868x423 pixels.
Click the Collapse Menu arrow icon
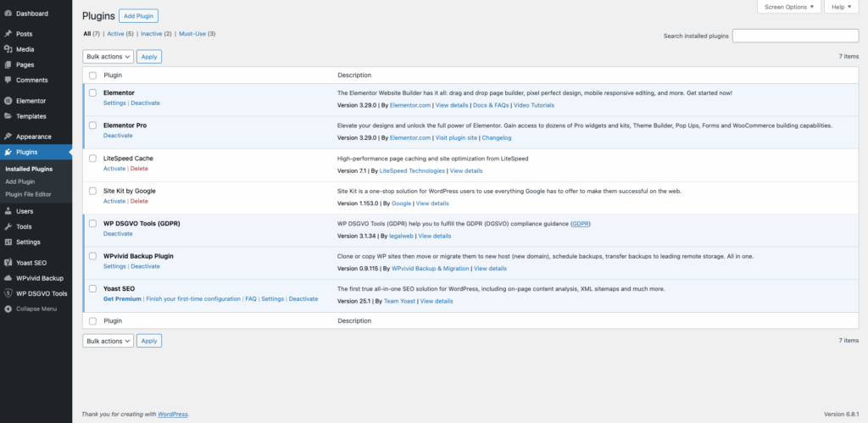coord(8,309)
